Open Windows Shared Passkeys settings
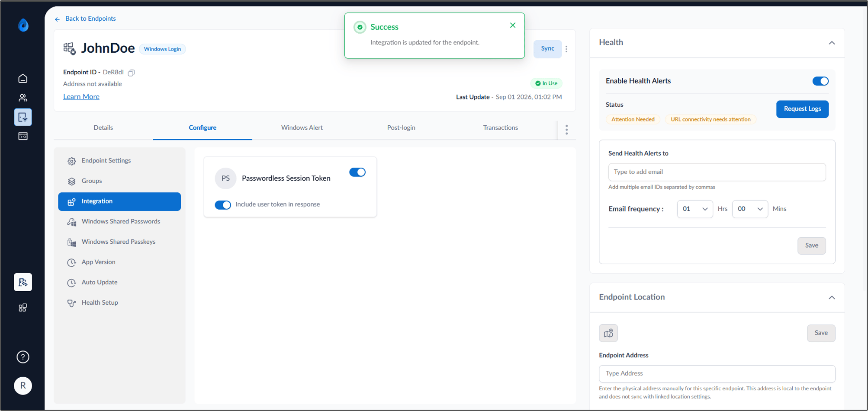Image resolution: width=868 pixels, height=411 pixels. point(119,242)
